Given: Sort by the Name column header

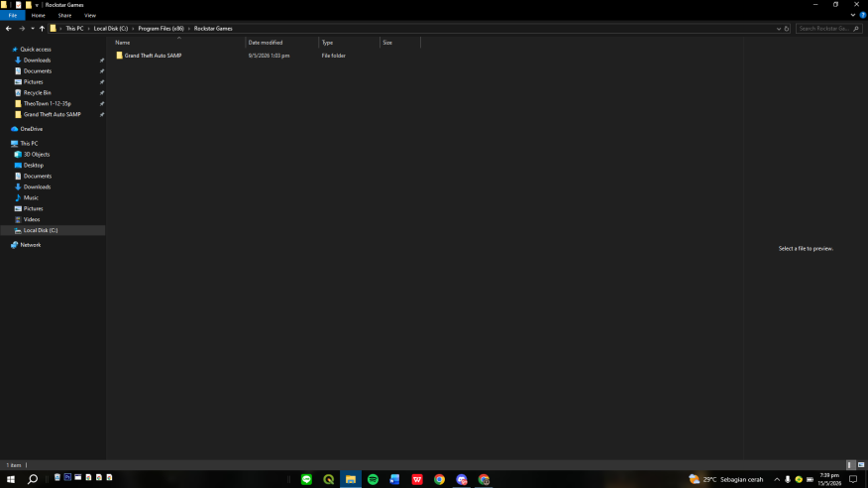Looking at the screenshot, I should (178, 43).
